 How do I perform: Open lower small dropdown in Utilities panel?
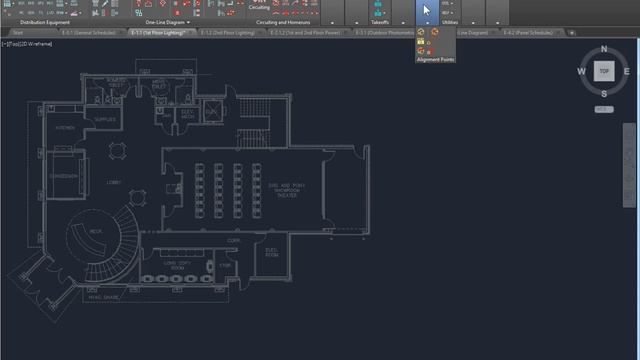point(447,13)
